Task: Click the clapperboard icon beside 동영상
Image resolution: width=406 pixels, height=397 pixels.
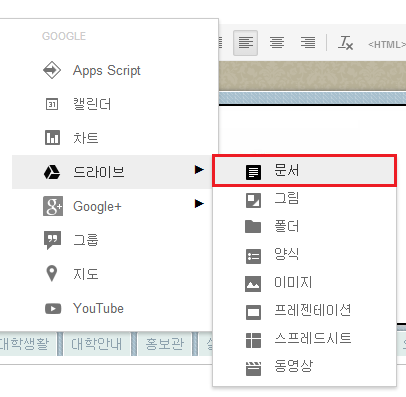Action: click(x=253, y=368)
